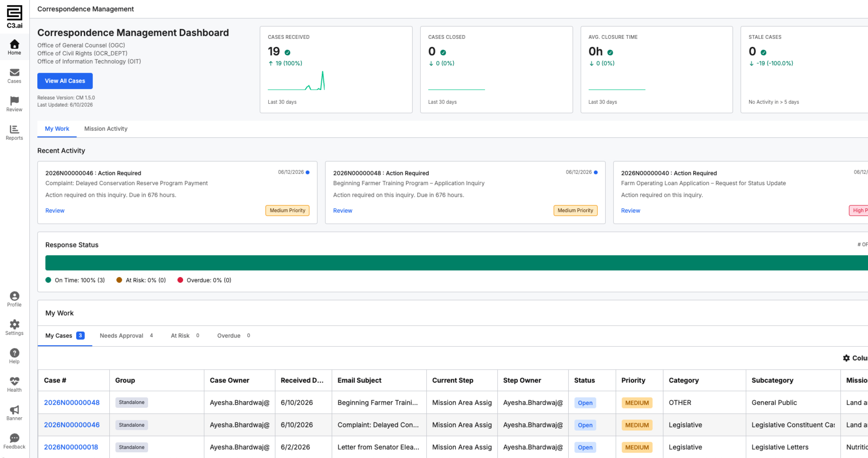Screen dimensions: 868x458
Task: Sort by the Current Step column header
Action: (462, 380)
